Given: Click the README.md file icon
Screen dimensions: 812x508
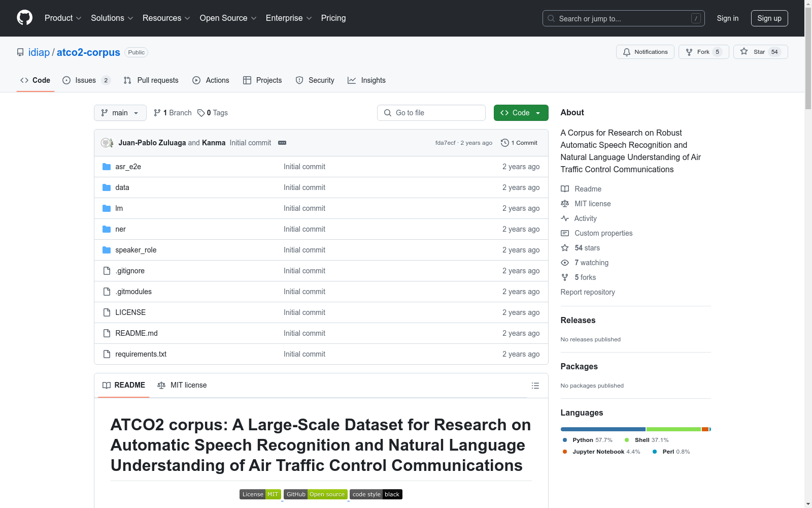Looking at the screenshot, I should [x=107, y=333].
